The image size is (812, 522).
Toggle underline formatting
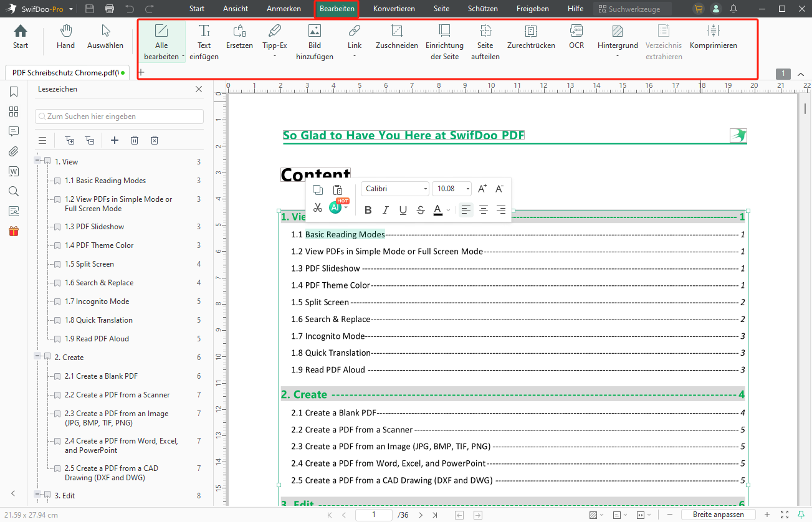click(403, 210)
